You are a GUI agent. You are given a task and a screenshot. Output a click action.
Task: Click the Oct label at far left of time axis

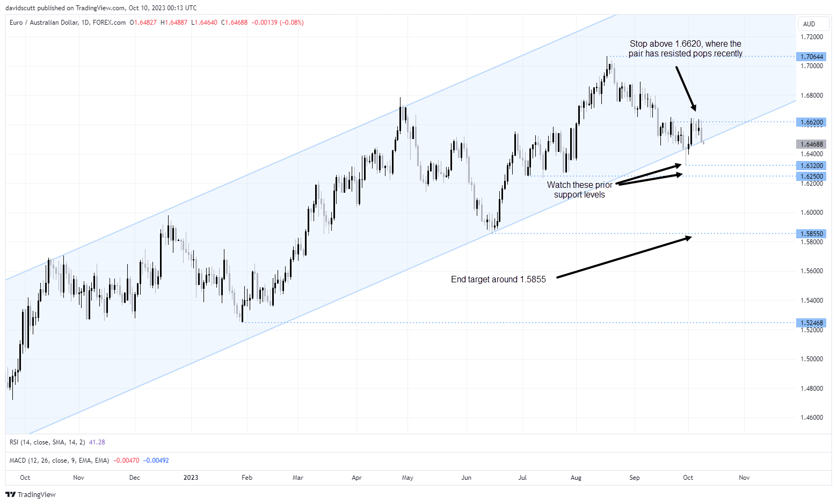click(x=25, y=478)
